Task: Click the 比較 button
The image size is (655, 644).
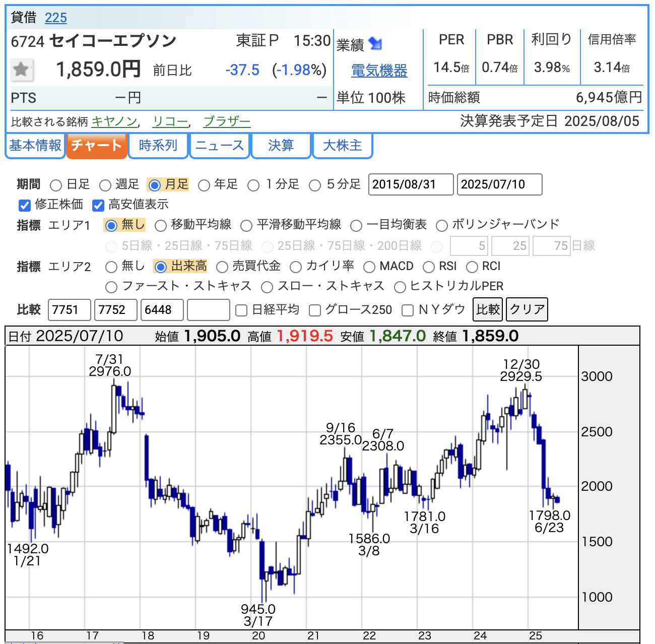Action: pos(488,309)
